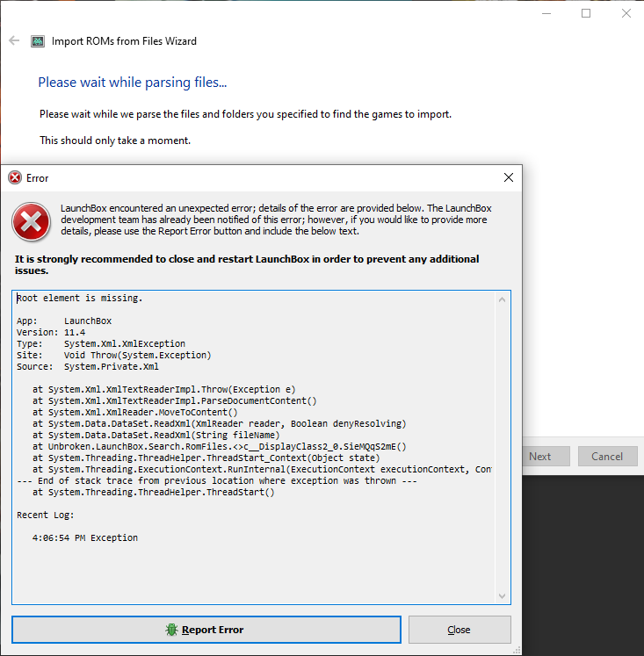Screen dimensions: 644x656
Task: Minimize the Import ROMs wizard window
Action: (x=546, y=13)
